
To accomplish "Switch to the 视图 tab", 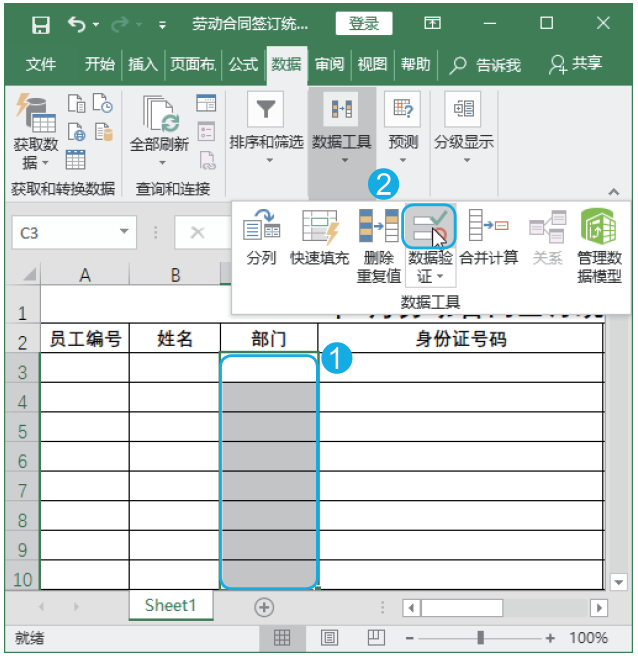I will [x=372, y=64].
